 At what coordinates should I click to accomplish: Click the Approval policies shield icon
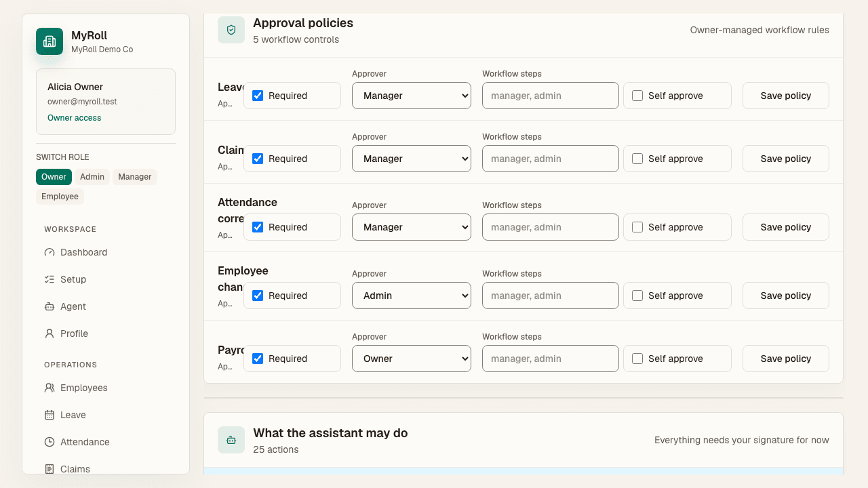coord(231,30)
